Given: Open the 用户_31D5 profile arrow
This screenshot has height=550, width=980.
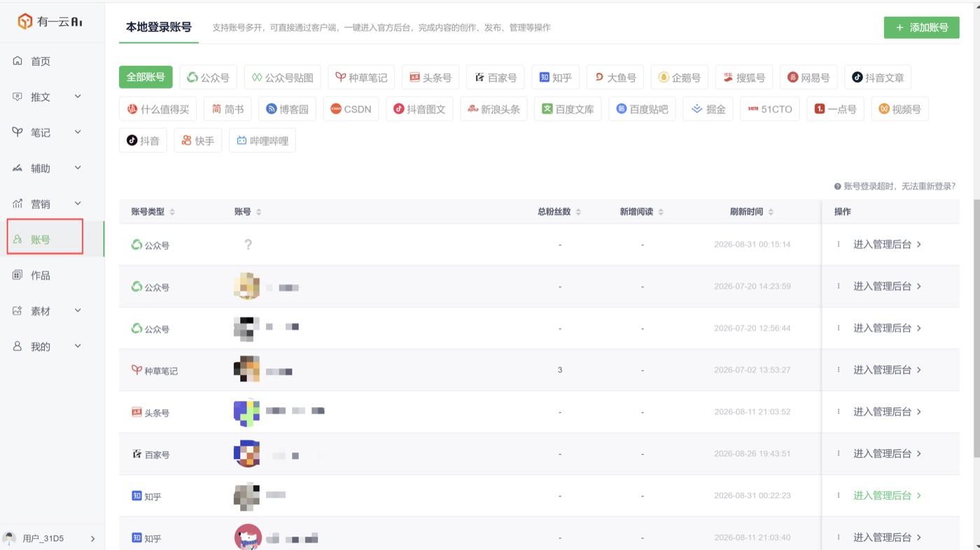Looking at the screenshot, I should click(93, 539).
